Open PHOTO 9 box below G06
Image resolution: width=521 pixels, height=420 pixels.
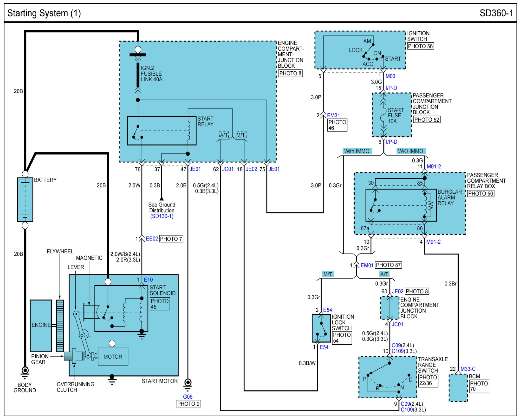click(188, 404)
